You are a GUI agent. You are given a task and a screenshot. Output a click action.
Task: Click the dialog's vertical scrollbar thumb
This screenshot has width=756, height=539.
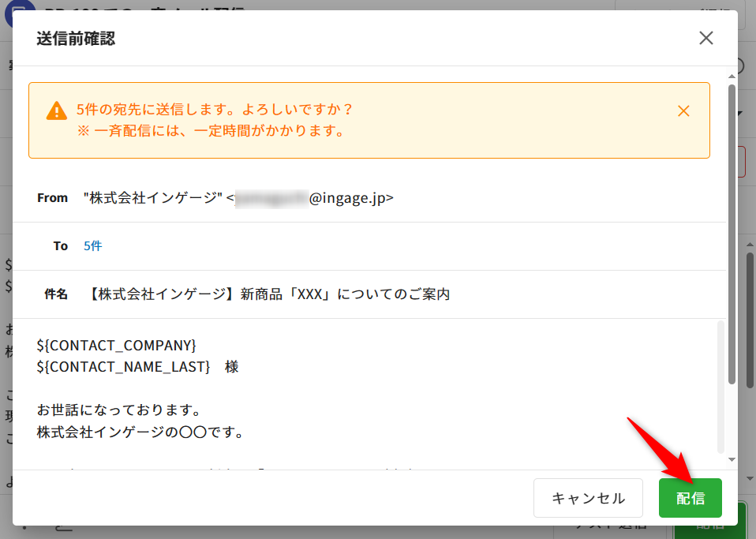tap(732, 229)
